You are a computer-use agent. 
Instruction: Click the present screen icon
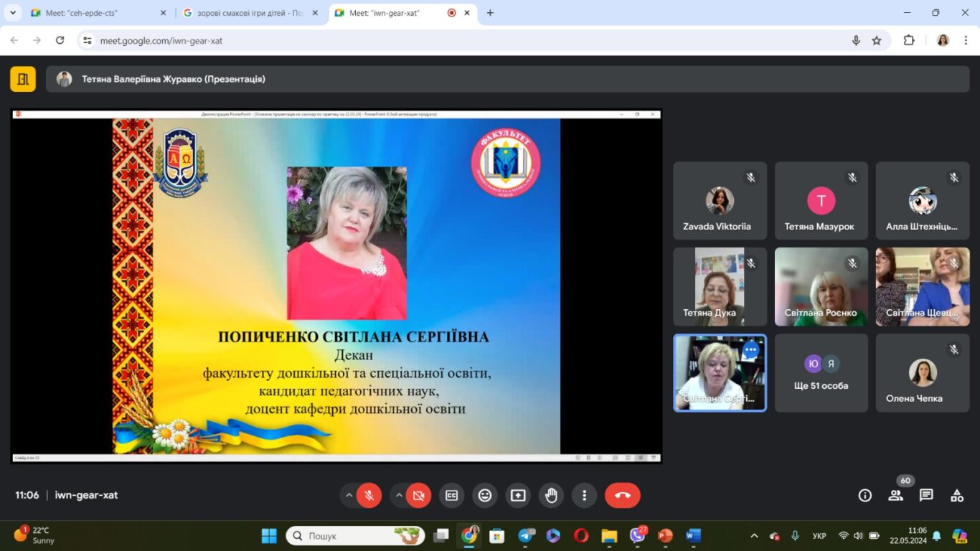(x=518, y=495)
